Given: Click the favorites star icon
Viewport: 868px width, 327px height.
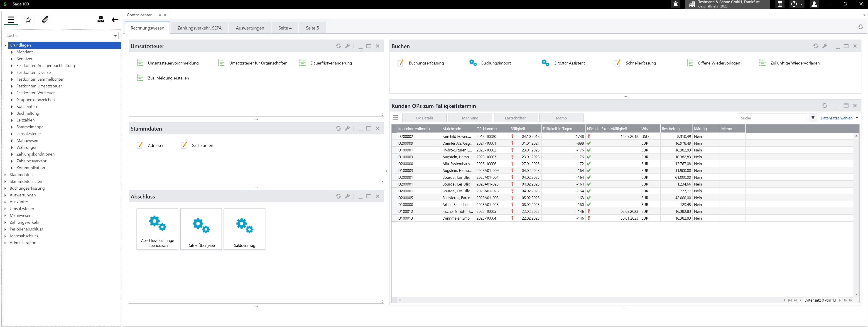Looking at the screenshot, I should click(28, 20).
